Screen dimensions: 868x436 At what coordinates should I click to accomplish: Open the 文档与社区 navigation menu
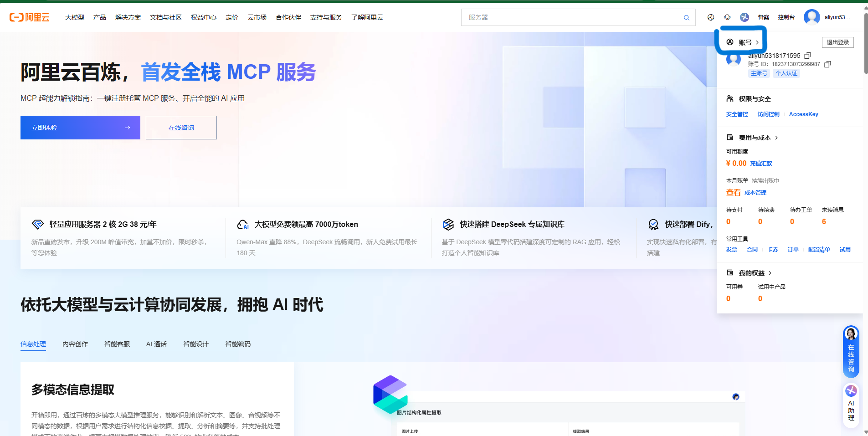click(166, 17)
